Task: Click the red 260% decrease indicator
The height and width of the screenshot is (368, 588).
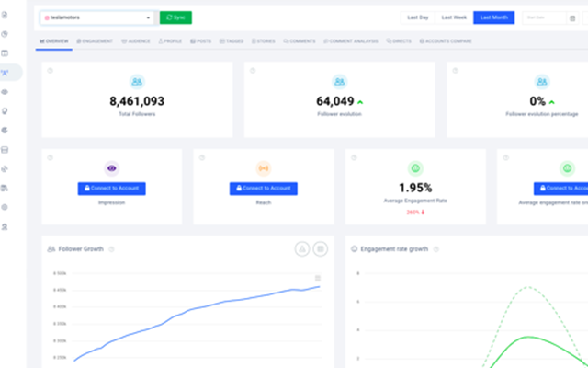Action: [x=415, y=213]
